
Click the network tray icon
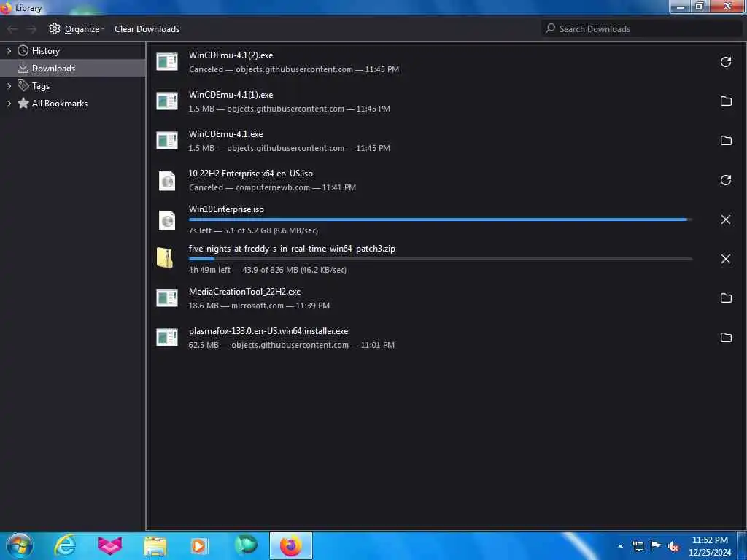638,546
